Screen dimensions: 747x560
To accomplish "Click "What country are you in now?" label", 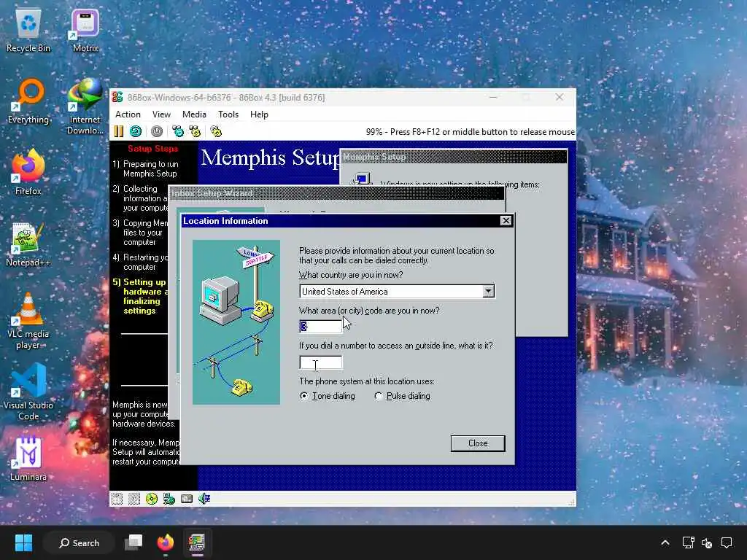I will coord(351,275).
